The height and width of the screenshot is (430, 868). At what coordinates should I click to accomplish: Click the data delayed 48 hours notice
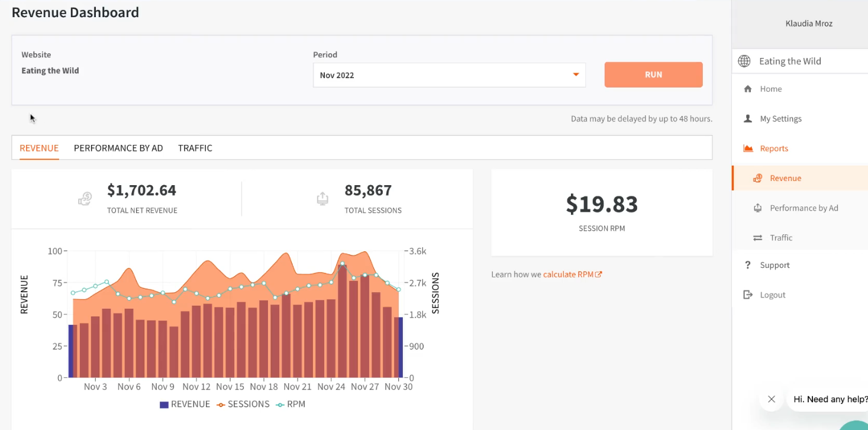click(641, 119)
